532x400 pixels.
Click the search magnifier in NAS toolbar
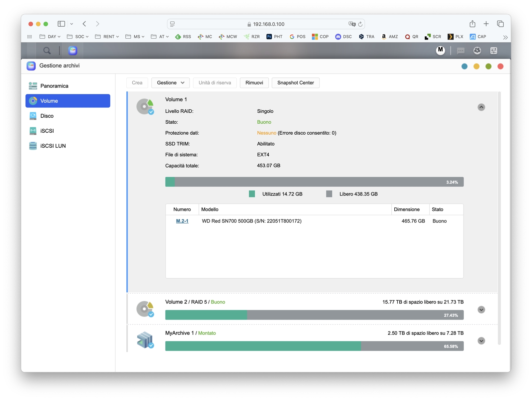click(x=47, y=51)
